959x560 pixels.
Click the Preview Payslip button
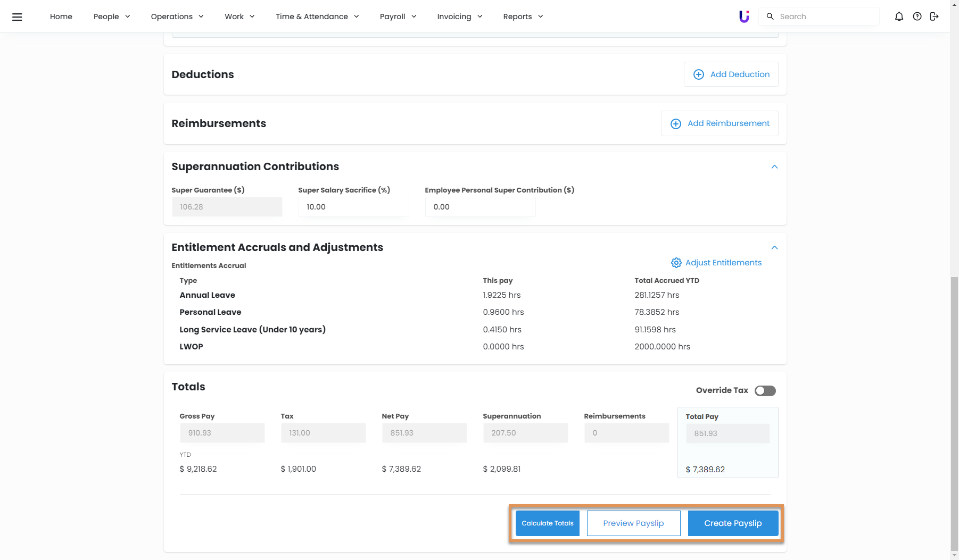click(633, 523)
